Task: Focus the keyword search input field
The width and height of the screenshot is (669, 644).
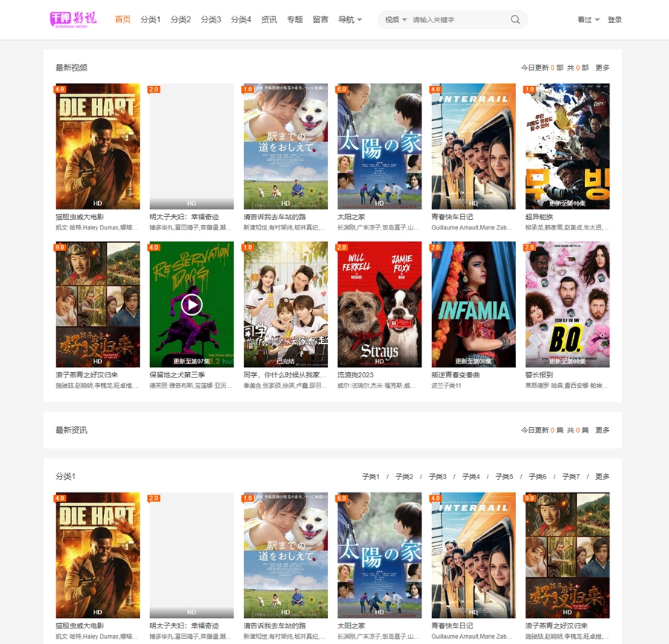Action: pyautogui.click(x=459, y=19)
